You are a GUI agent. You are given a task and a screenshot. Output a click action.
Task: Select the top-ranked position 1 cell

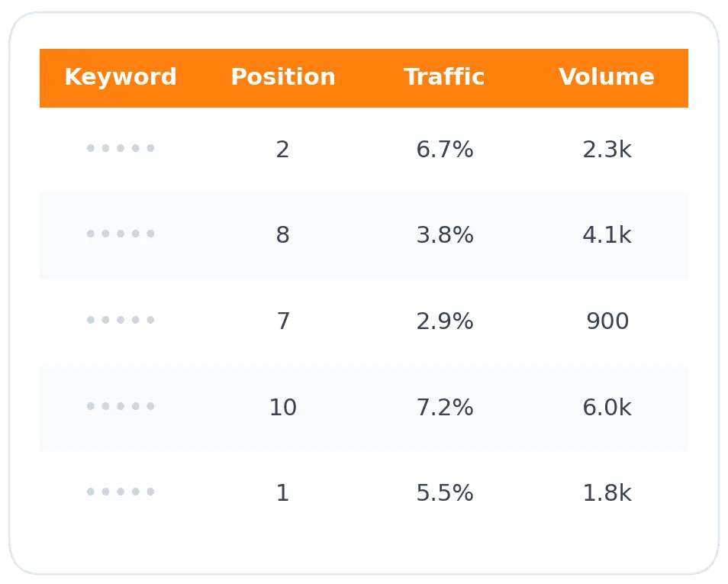tap(282, 494)
